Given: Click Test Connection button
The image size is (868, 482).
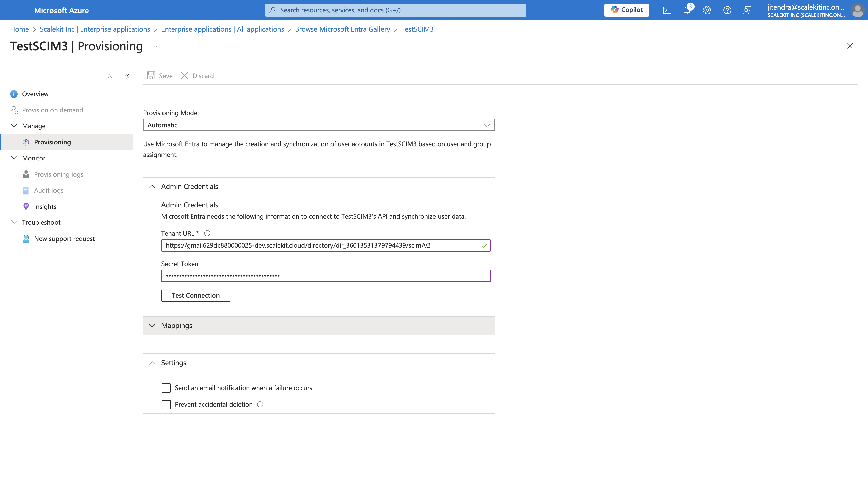Looking at the screenshot, I should click(x=195, y=295).
